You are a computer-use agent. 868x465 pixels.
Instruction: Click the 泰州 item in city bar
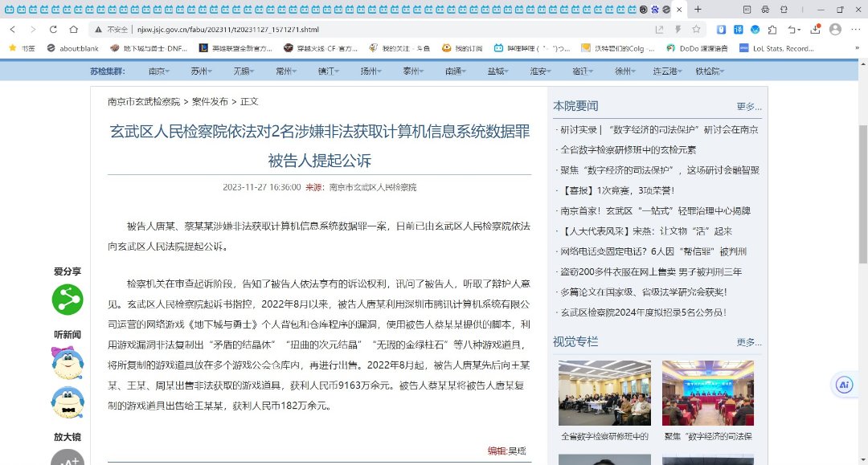click(413, 71)
